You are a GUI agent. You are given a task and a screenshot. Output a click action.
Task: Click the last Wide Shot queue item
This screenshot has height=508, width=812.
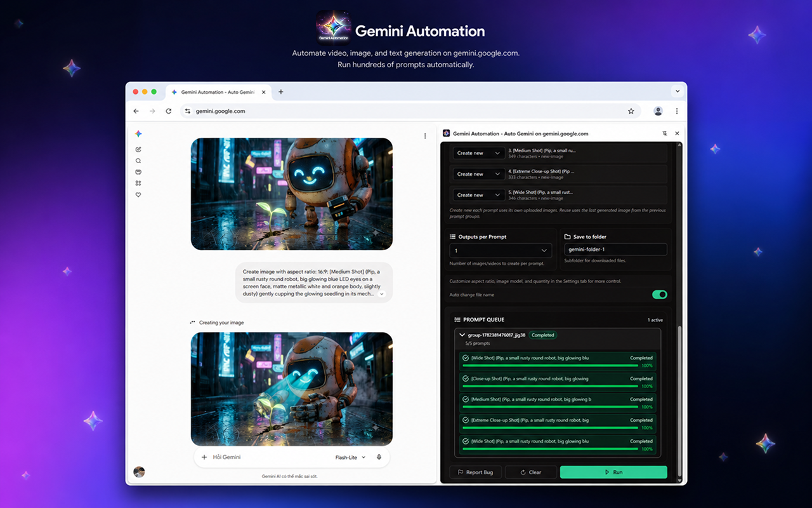pyautogui.click(x=556, y=444)
